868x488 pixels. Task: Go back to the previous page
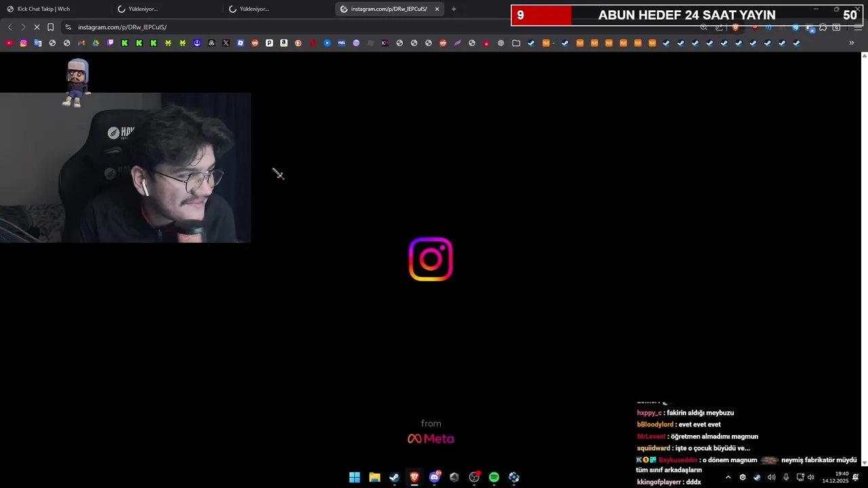(9, 27)
